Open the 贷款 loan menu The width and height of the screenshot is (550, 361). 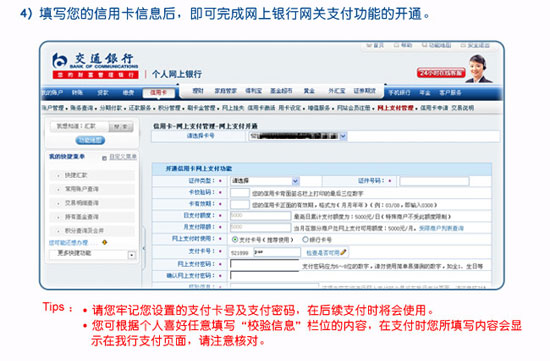(103, 93)
